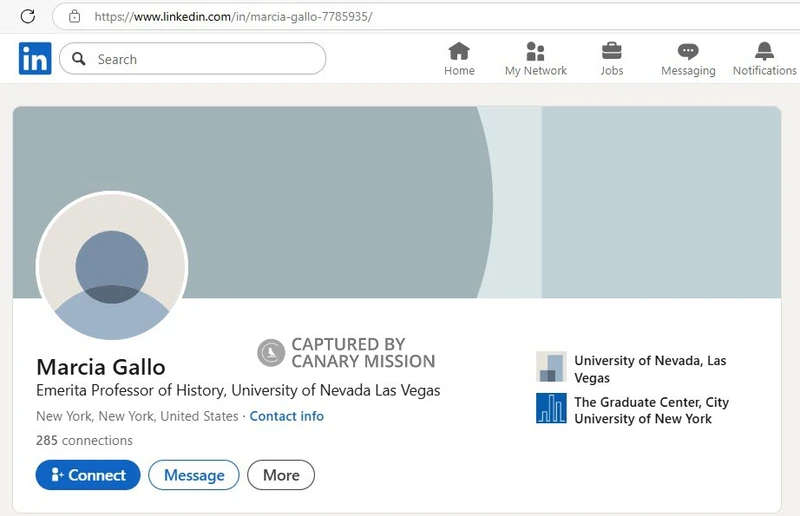Select the My Network nav label
This screenshot has height=516, width=800.
pyautogui.click(x=536, y=70)
